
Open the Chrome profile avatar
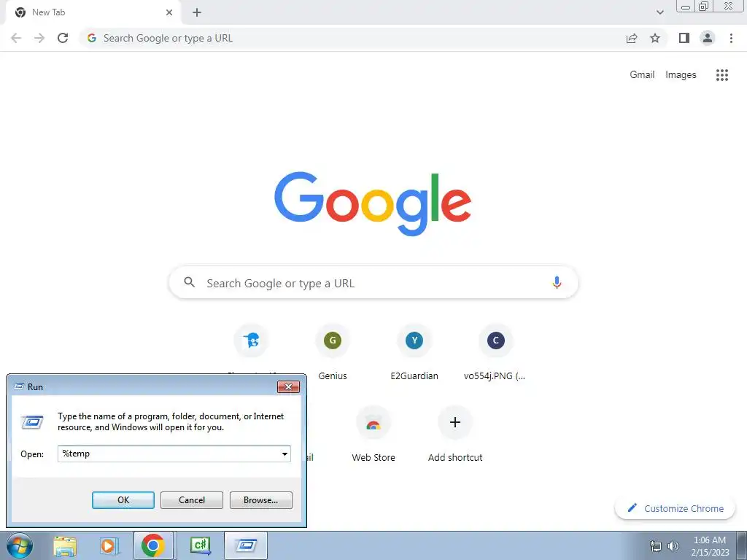(708, 38)
